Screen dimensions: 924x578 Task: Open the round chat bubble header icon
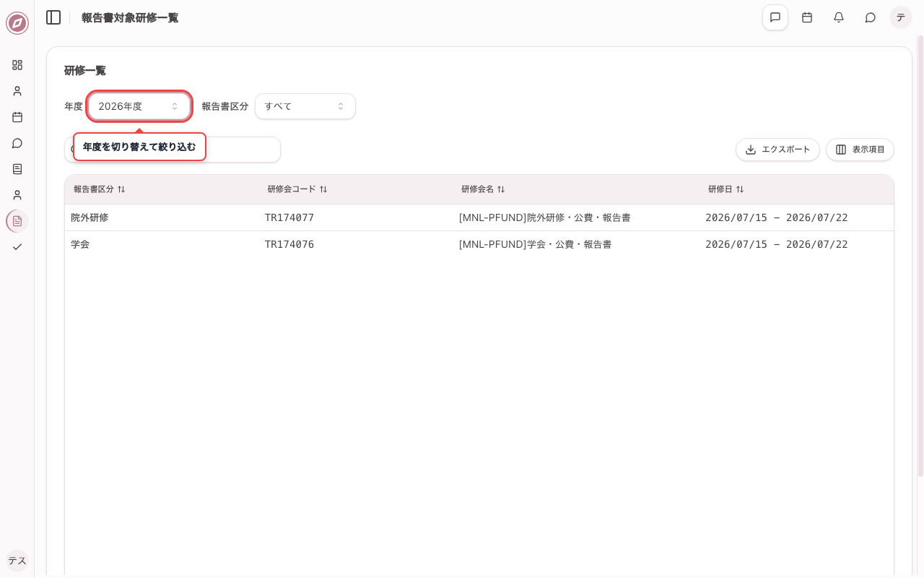click(871, 17)
